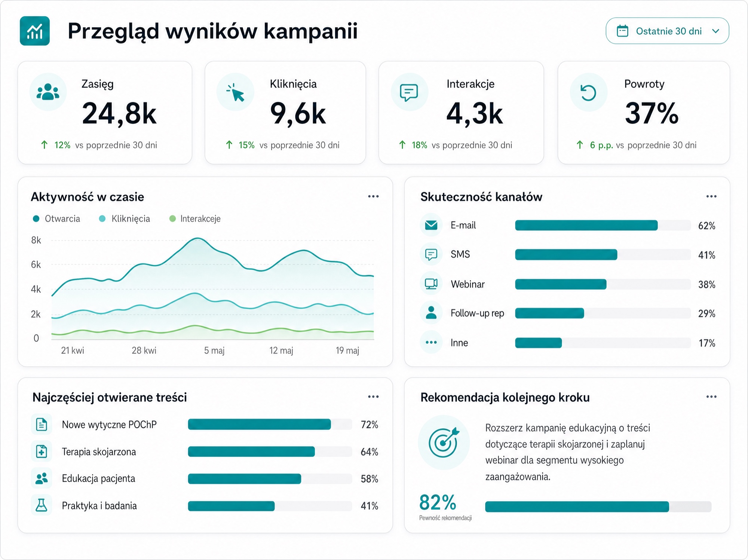This screenshot has height=560, width=748.
Task: Click the Follow-up rep 29% progress bar
Action: (603, 313)
